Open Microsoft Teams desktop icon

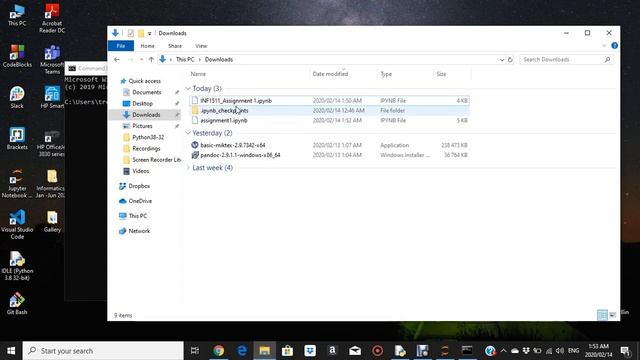[52, 60]
